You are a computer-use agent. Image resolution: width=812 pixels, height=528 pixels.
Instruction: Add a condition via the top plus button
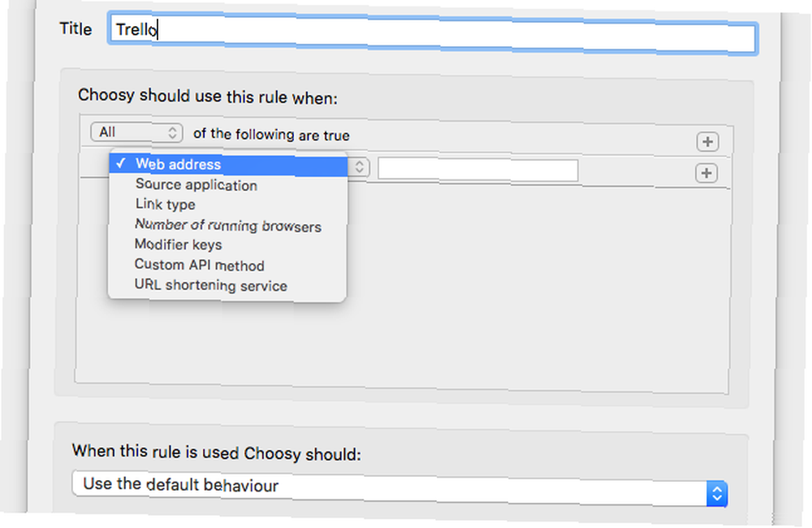click(707, 141)
